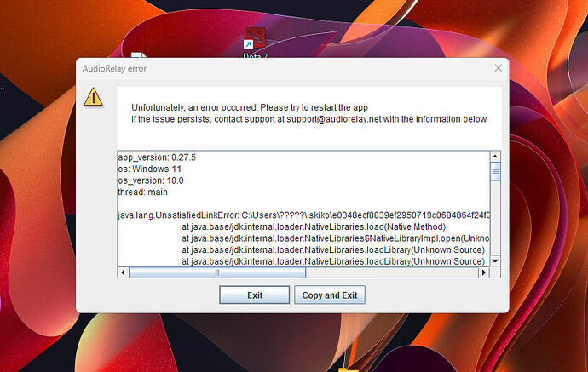Click the horizontal scrollbar thumb
The height and width of the screenshot is (372, 588).
click(x=217, y=272)
